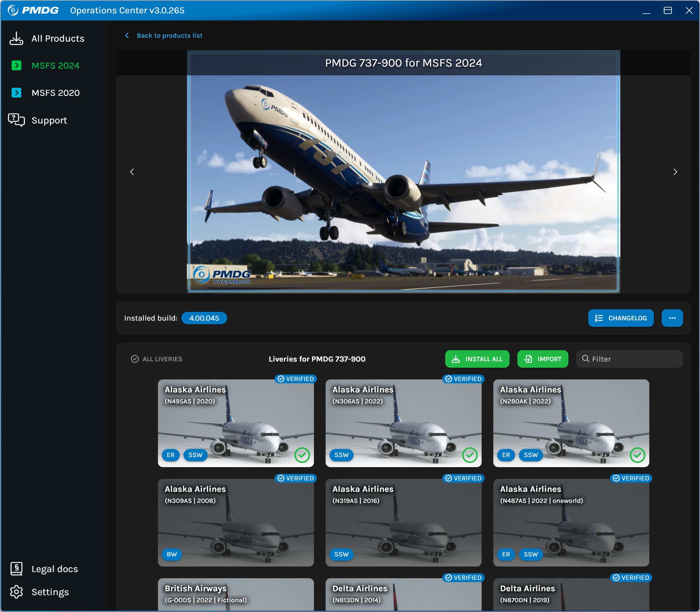Select British Airways G-OODS livery card

[x=236, y=594]
